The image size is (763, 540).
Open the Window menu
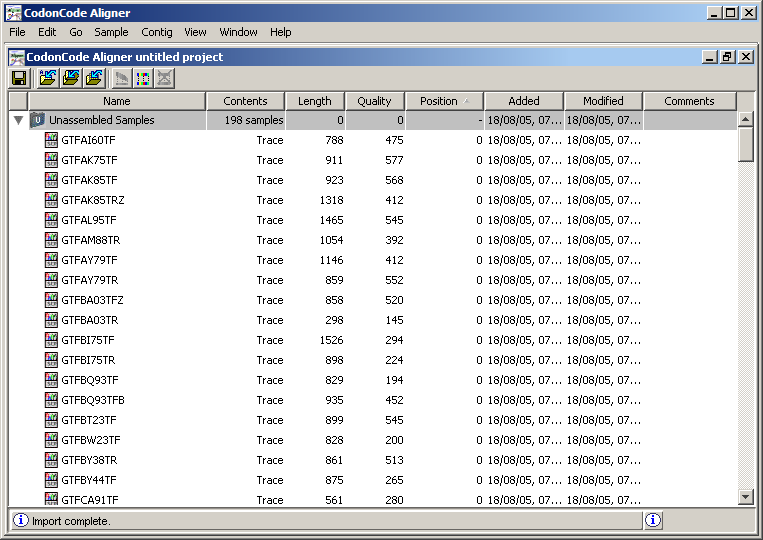[x=238, y=32]
